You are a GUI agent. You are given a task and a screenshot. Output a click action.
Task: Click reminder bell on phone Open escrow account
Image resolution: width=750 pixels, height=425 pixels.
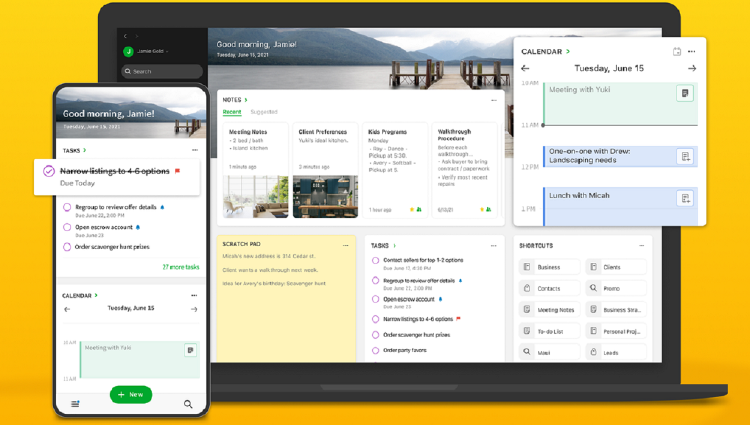(138, 227)
